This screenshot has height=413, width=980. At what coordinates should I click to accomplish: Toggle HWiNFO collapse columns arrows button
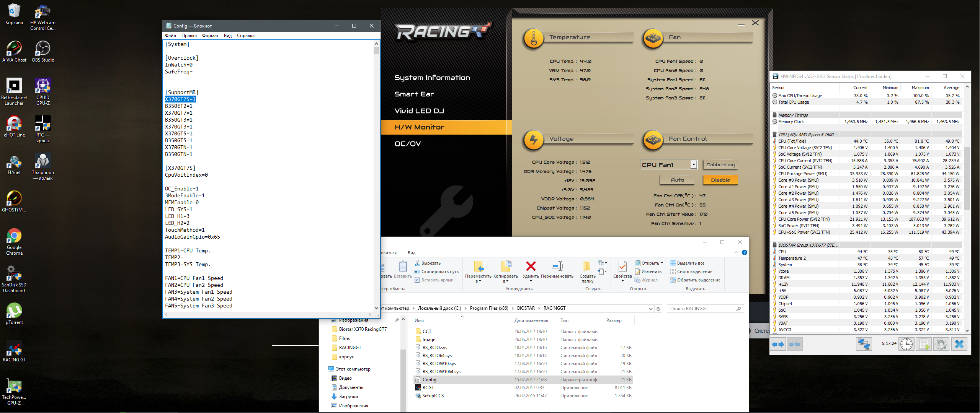[x=795, y=344]
